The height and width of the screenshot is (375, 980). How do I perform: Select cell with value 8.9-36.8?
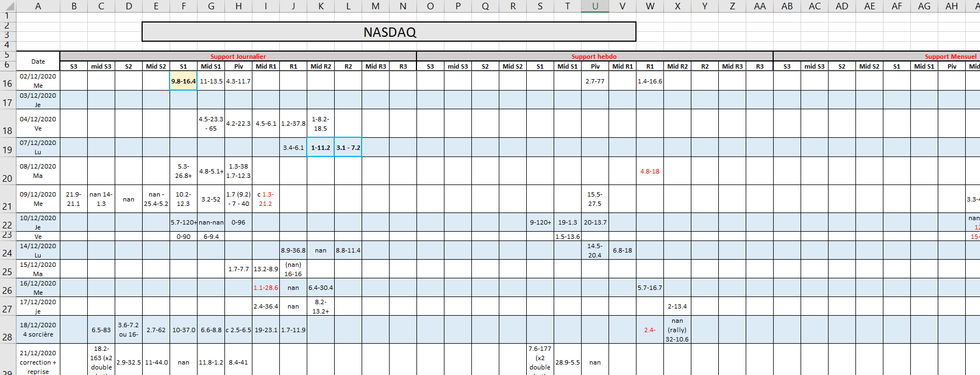pos(293,250)
